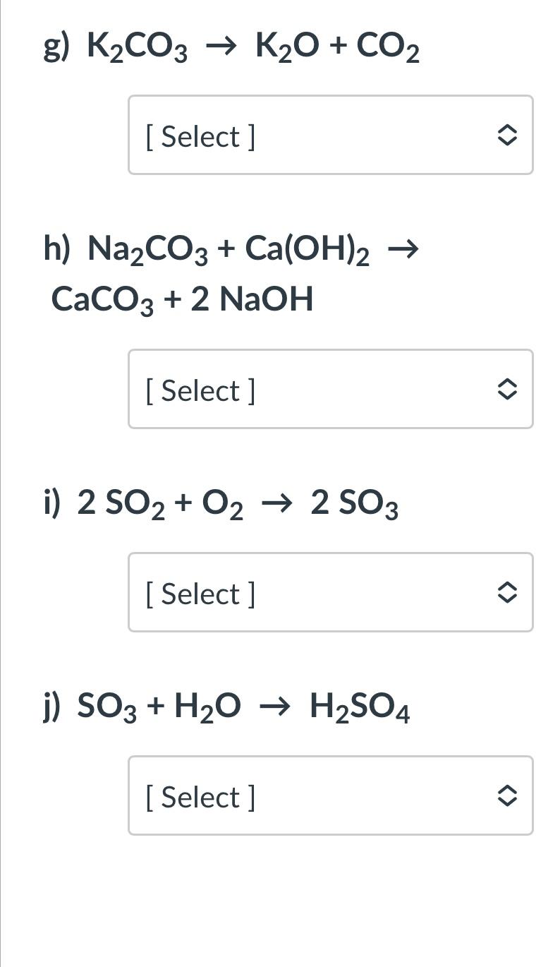Click the CaCO3 + 2 NaOH product text
Viewport: 560px width, 967px height.
(182, 297)
